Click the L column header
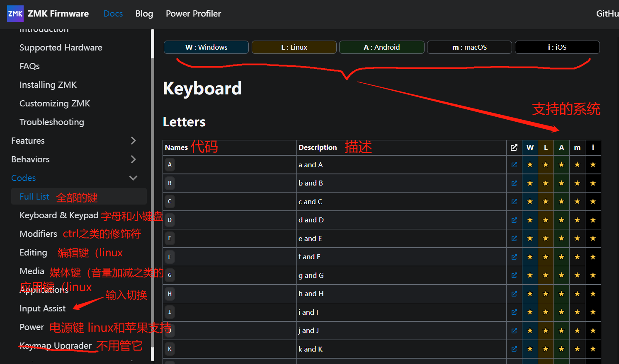 [546, 147]
